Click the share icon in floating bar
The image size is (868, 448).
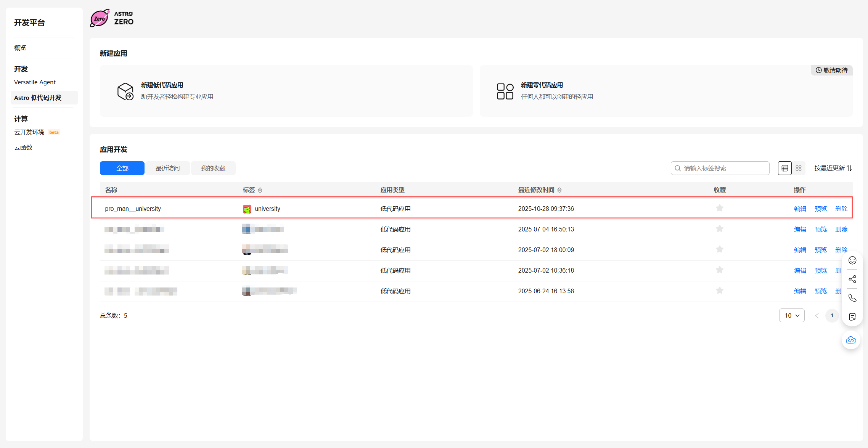[x=852, y=279]
